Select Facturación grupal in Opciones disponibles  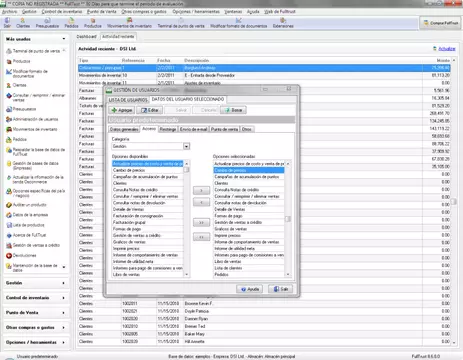(x=148, y=222)
